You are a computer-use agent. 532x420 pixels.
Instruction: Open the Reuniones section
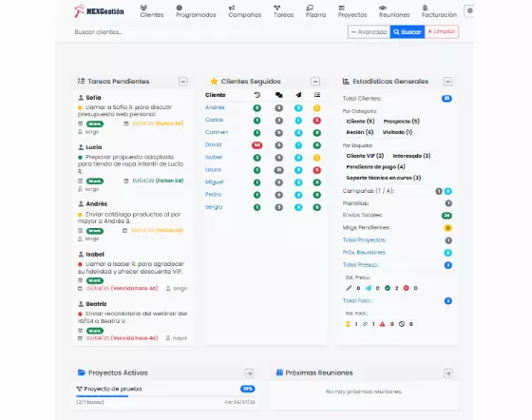pos(394,11)
